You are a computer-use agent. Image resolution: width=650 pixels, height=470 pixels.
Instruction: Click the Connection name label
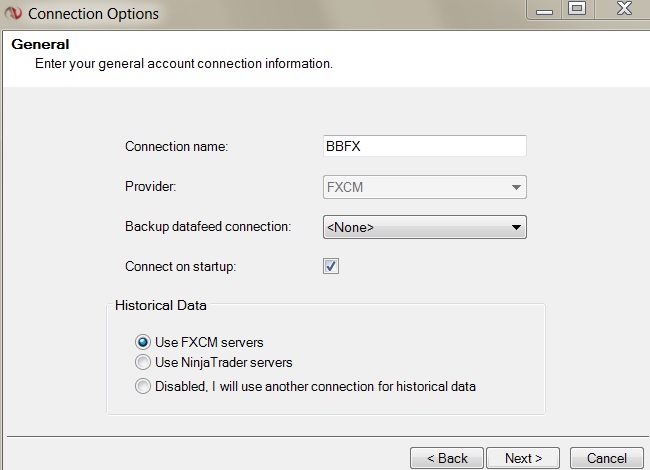tap(177, 146)
